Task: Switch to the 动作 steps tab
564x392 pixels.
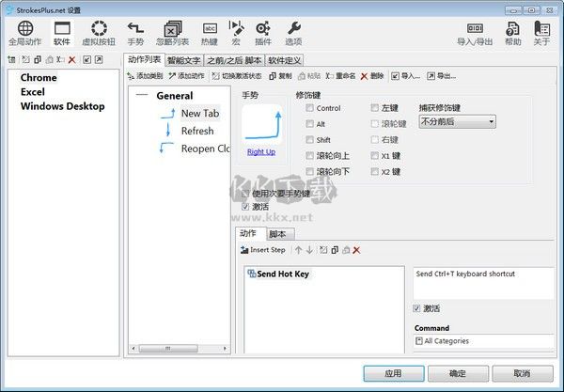Action: click(250, 233)
